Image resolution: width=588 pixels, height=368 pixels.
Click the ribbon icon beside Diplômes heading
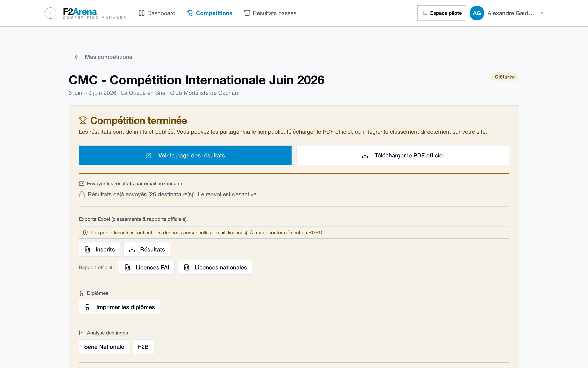click(x=82, y=293)
